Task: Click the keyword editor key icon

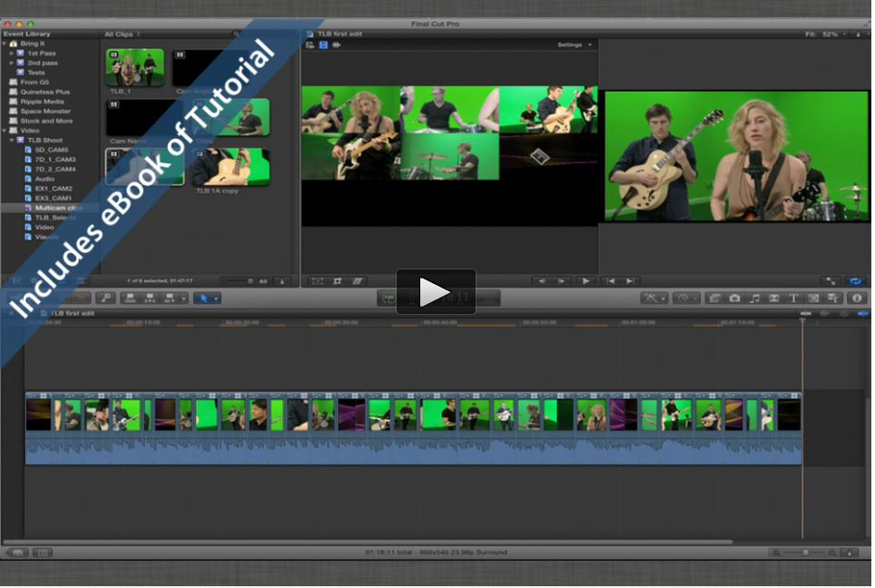Action: (105, 299)
